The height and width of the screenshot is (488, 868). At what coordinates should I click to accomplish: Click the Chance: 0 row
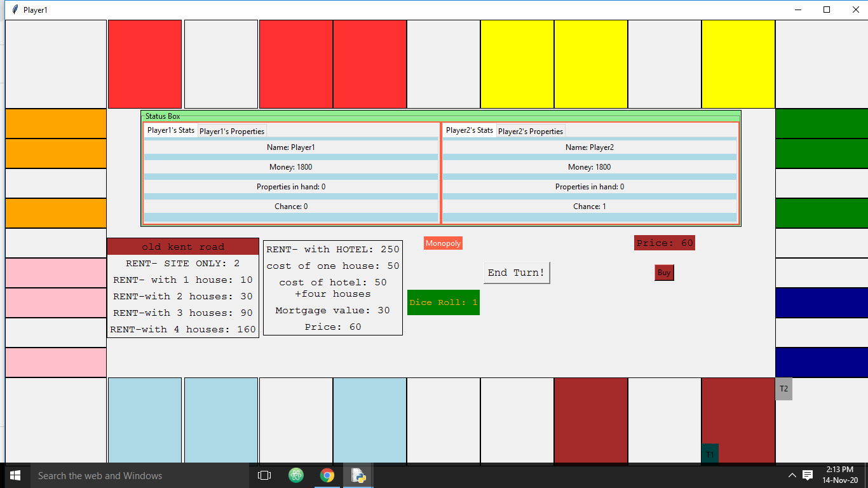tap(291, 207)
